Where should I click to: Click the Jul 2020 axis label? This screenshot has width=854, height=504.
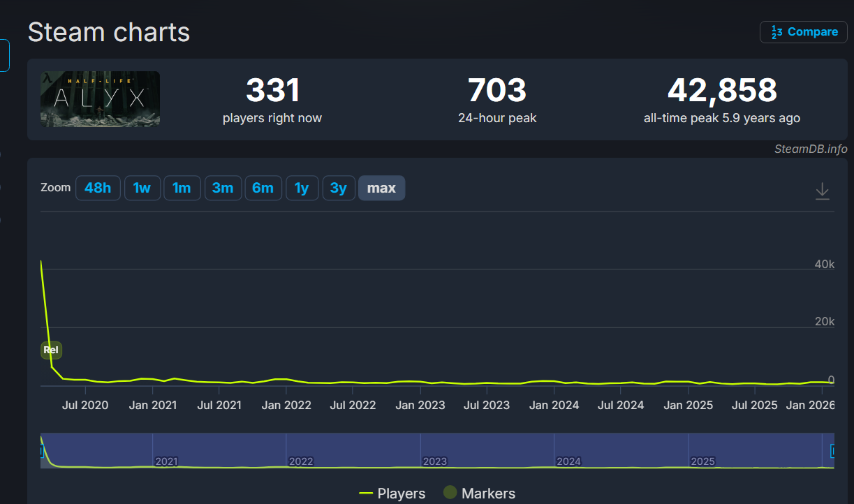click(x=85, y=405)
